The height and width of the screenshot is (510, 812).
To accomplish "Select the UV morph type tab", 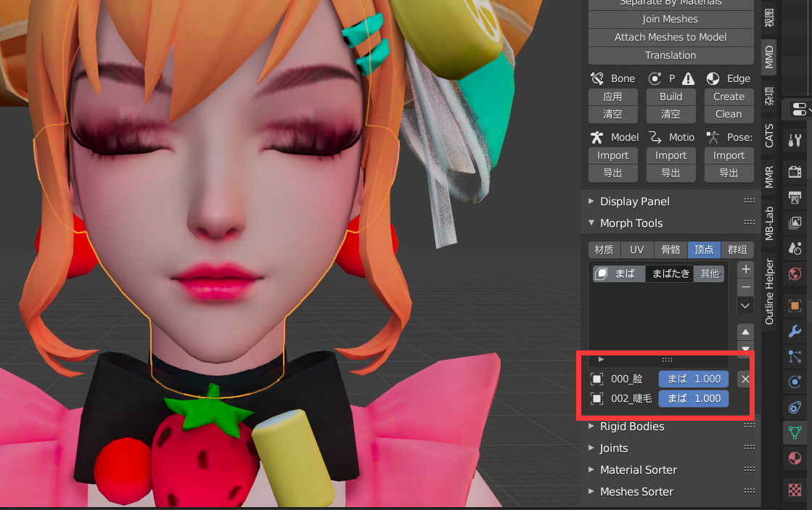I will point(637,250).
